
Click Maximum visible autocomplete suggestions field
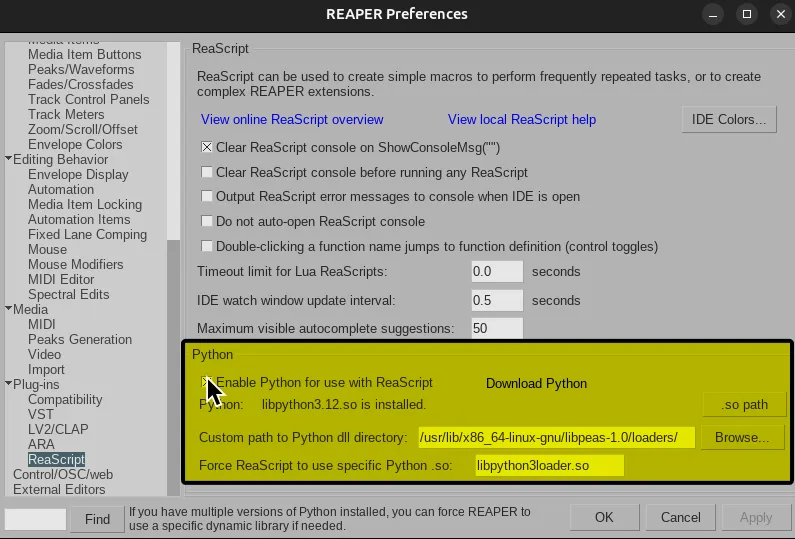coord(497,328)
